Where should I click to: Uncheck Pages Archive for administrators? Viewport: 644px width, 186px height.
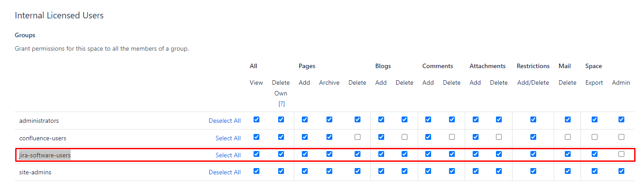click(x=329, y=120)
